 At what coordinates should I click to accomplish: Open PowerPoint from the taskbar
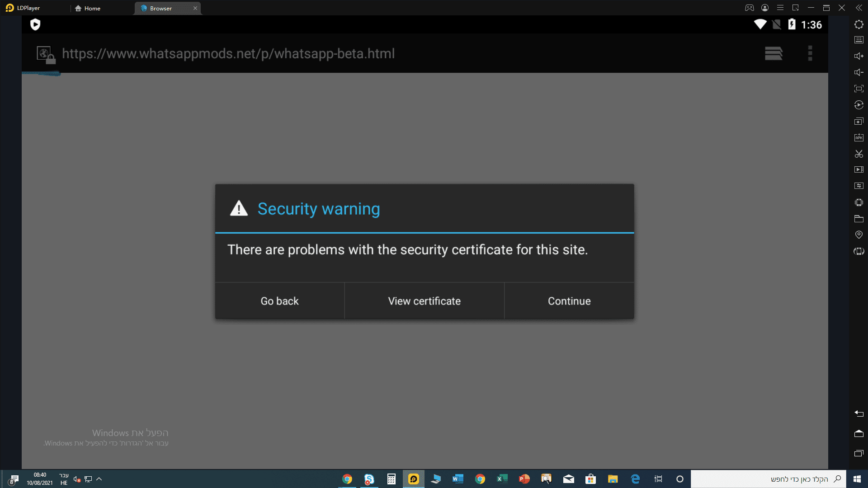[524, 479]
